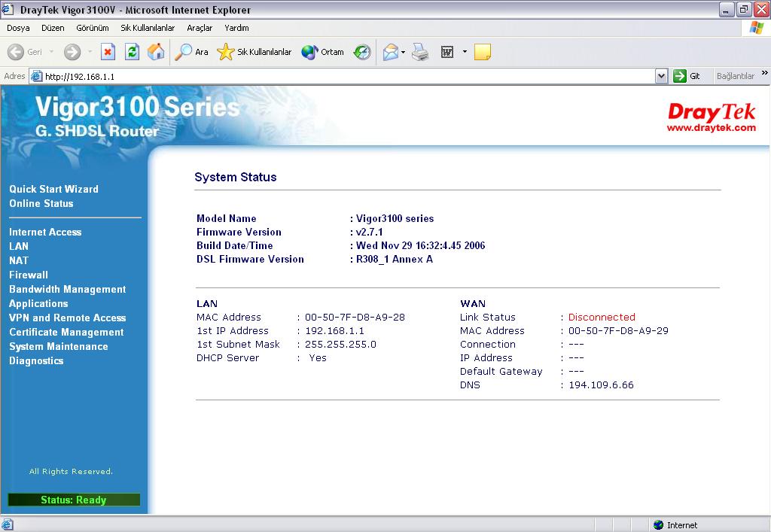Click the yellow note icon in toolbar
Image resolution: width=771 pixels, height=532 pixels.
483,52
